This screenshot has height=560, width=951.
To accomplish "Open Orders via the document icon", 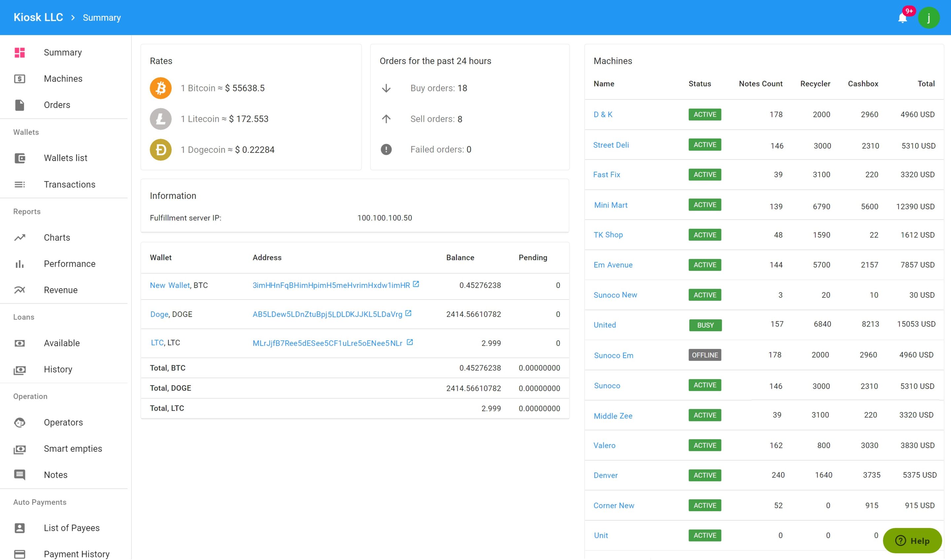I will 19,105.
